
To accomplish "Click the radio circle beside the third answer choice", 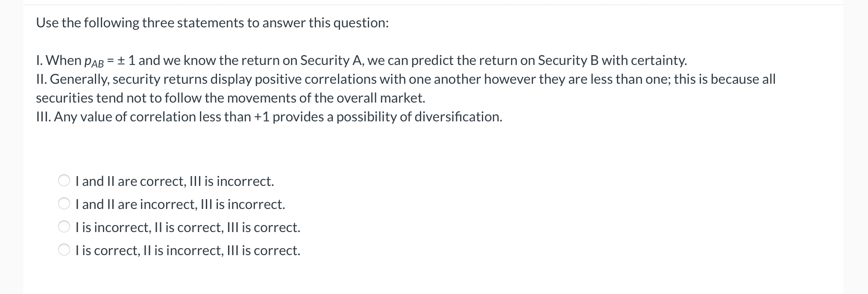I will click(x=63, y=228).
